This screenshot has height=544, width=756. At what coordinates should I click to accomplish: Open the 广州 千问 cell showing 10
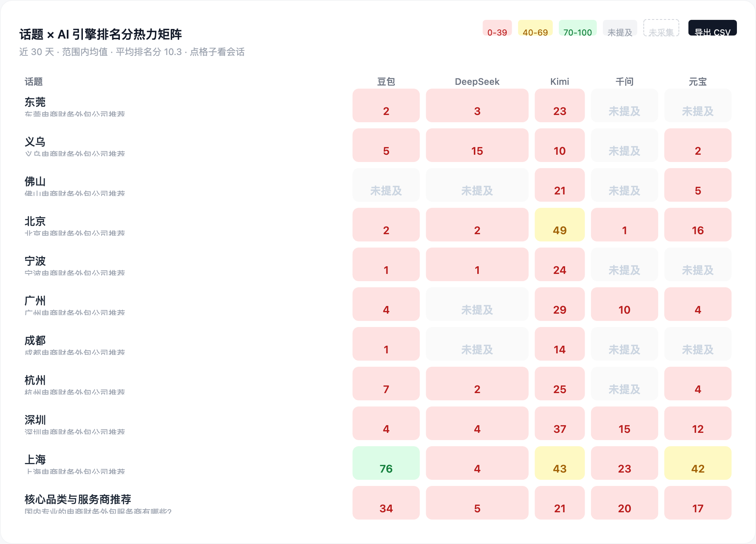click(624, 304)
